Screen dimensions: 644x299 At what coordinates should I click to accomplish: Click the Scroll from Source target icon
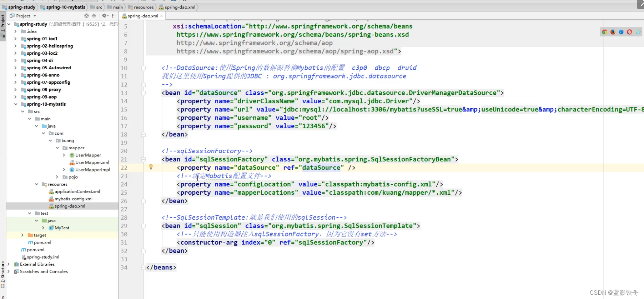(86, 16)
